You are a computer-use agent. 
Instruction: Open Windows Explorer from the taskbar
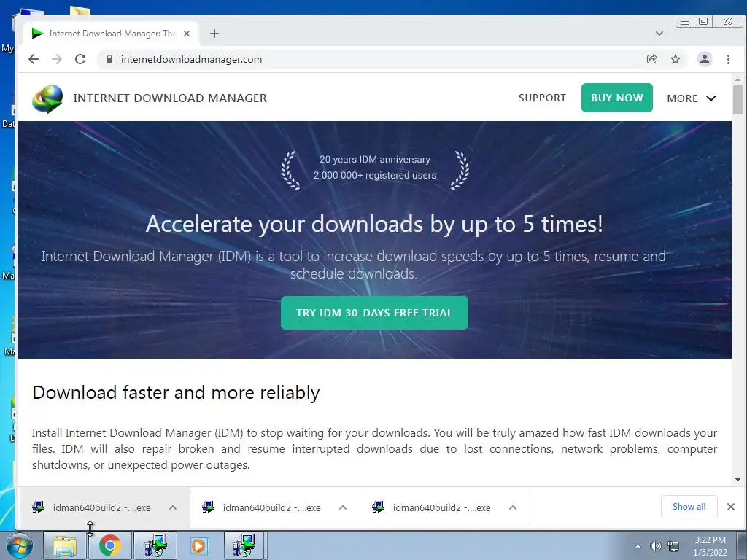click(65, 545)
